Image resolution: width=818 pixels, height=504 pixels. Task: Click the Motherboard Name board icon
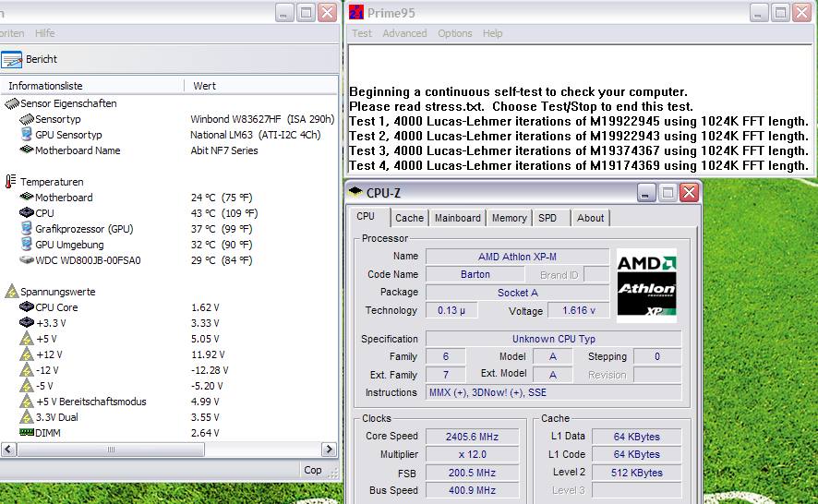pos(27,150)
